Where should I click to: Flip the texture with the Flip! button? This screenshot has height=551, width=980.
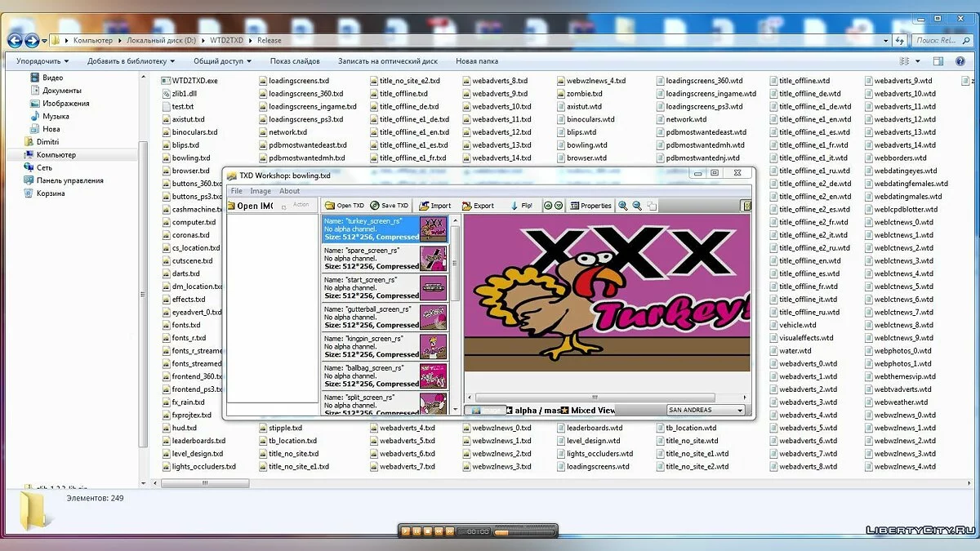pyautogui.click(x=522, y=206)
